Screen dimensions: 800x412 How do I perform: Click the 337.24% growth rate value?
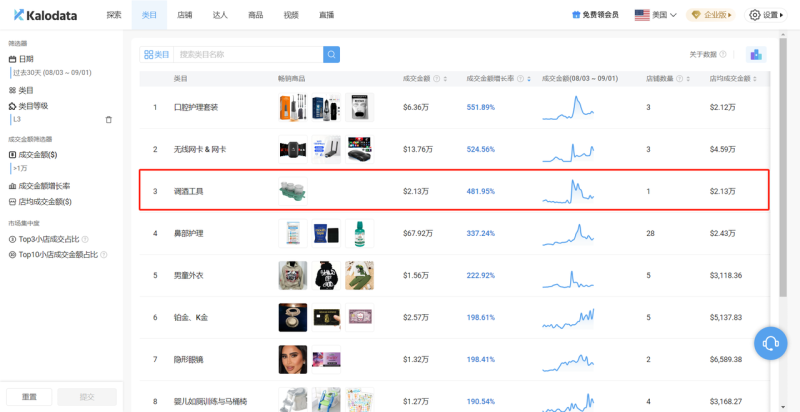coord(481,234)
